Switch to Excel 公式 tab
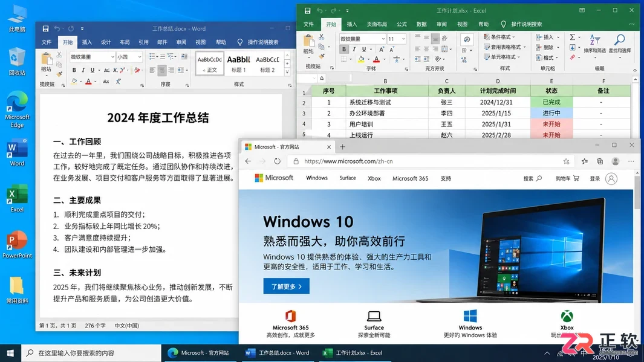Screen dimensions: 644x362 click(402, 24)
